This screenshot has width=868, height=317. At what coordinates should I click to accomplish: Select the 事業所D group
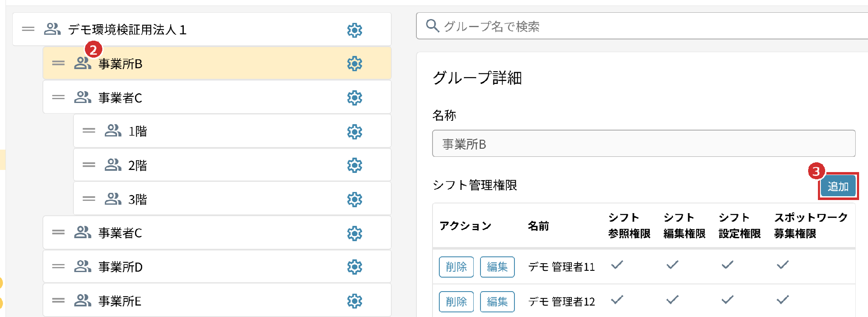(x=217, y=267)
